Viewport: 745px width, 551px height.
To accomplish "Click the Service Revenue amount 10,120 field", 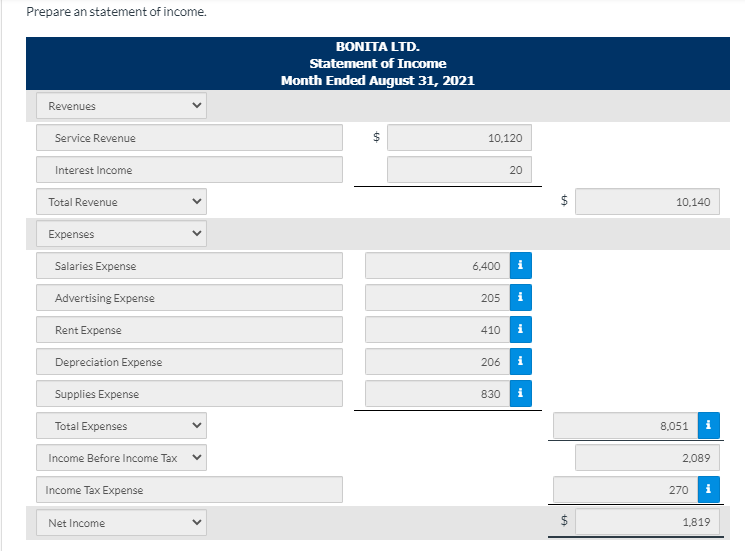I will tap(459, 138).
